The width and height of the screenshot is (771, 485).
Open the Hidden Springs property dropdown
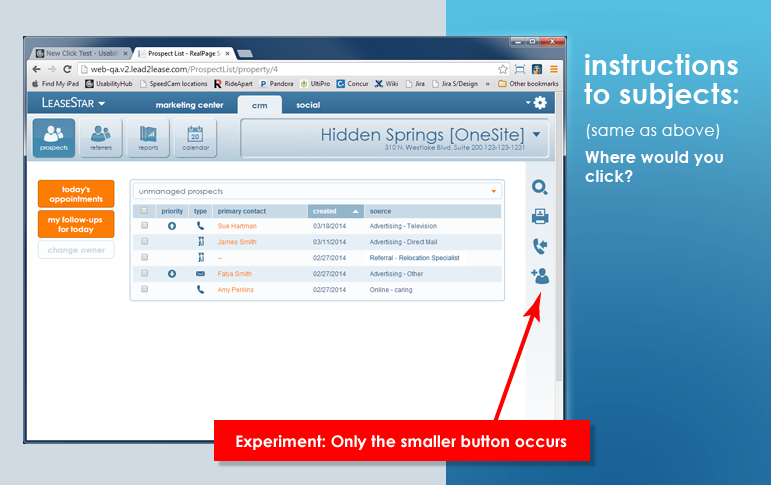click(x=537, y=133)
